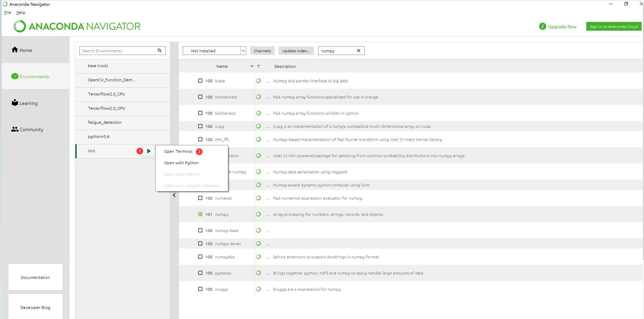The image size is (644, 319).
Task: Select the Tensorflow2.0_CPU environment
Action: point(123,94)
